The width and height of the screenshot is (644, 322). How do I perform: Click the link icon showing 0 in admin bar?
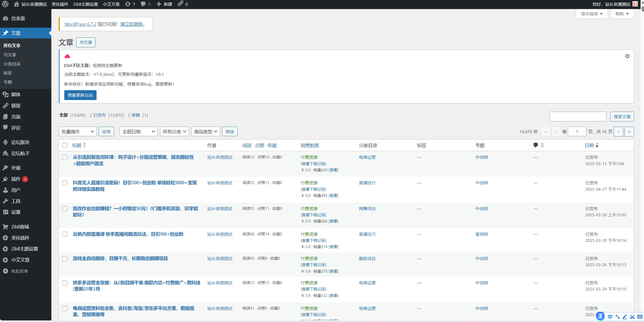coord(180,4)
